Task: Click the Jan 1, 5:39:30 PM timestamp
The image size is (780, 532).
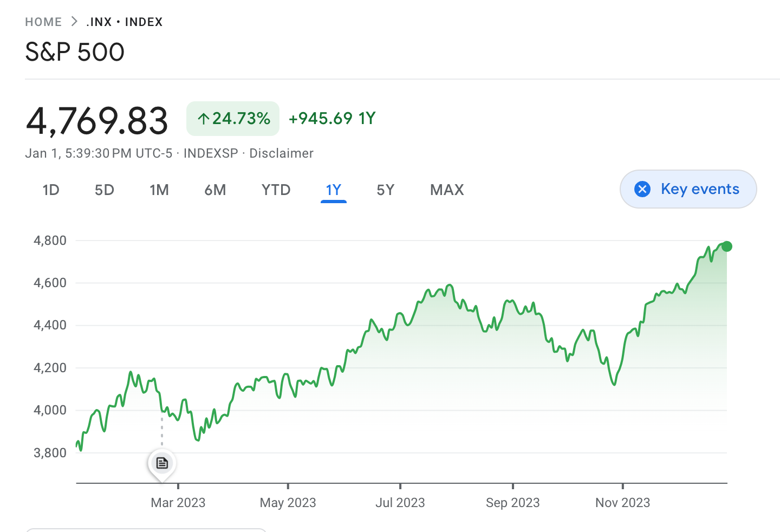Action: 99,153
